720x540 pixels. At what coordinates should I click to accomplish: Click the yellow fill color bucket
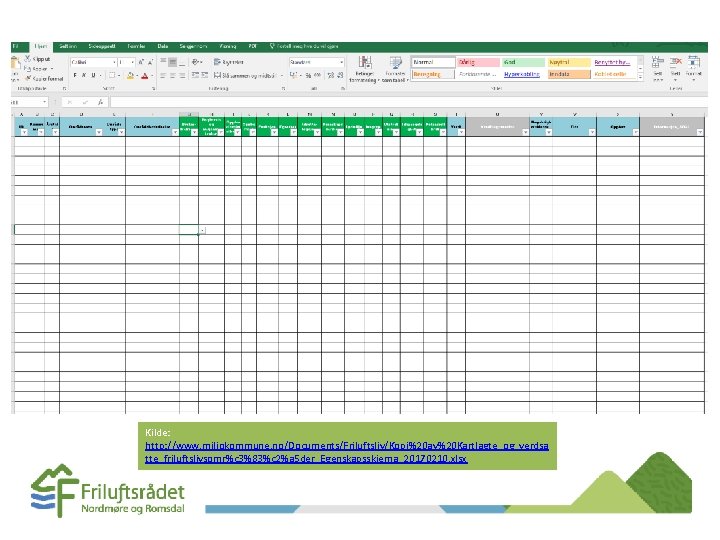point(130,75)
